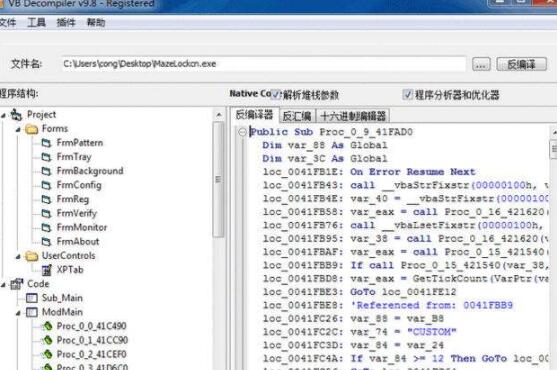The width and height of the screenshot is (557, 370).
Task: Open the 文件 menu
Action: [x=8, y=23]
